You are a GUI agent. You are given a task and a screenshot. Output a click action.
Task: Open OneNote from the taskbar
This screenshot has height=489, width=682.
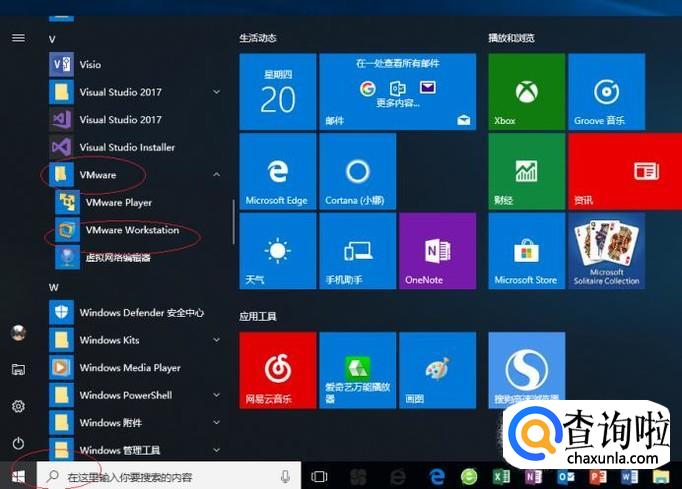coord(533,477)
